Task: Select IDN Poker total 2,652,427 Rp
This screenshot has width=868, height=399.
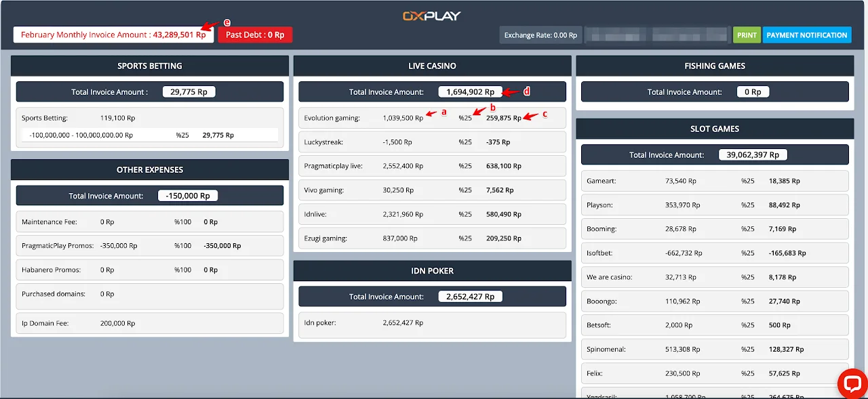Action: pyautogui.click(x=470, y=297)
